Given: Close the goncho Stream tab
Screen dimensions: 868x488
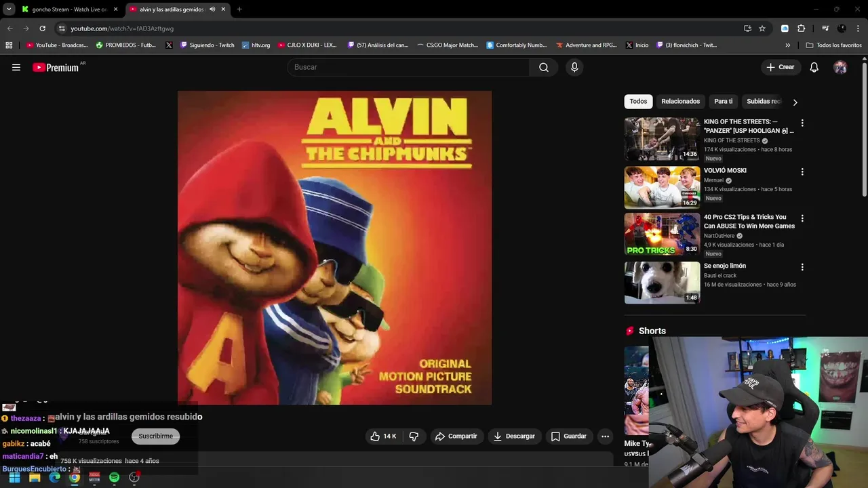Looking at the screenshot, I should pos(115,9).
